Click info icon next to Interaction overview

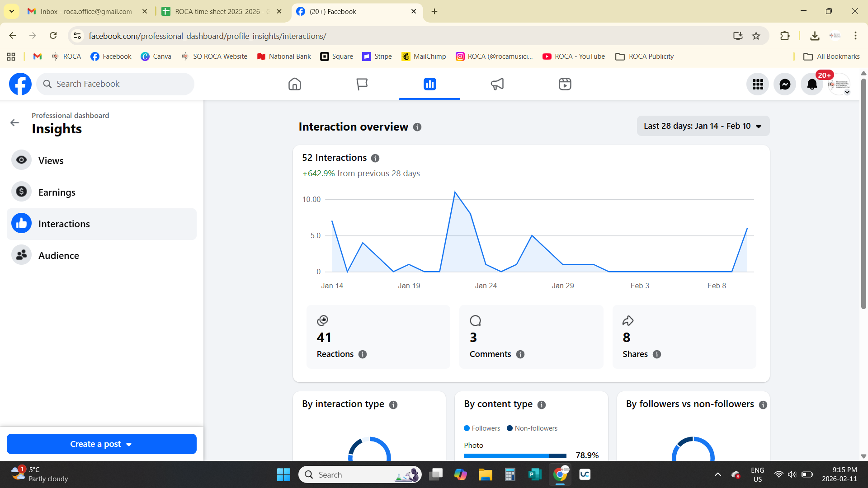pyautogui.click(x=417, y=127)
